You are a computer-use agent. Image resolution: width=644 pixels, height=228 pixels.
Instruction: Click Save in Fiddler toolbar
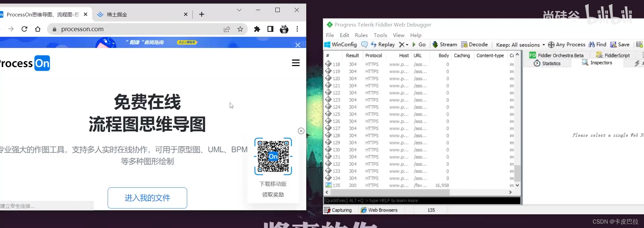point(620,44)
